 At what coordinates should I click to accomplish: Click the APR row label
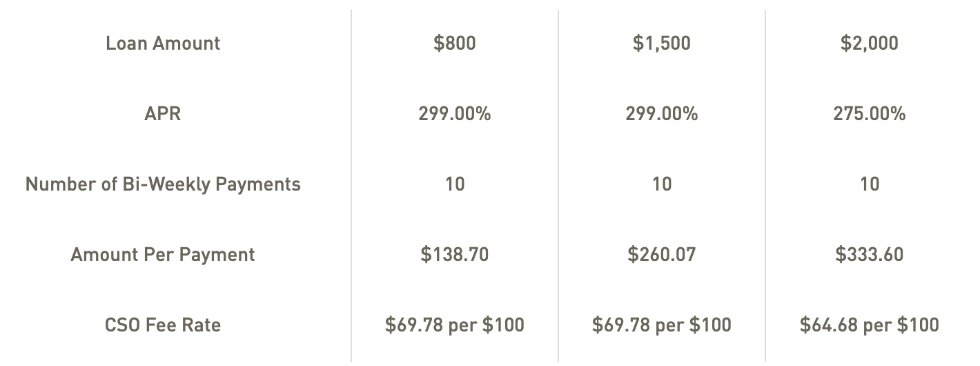pyautogui.click(x=163, y=114)
